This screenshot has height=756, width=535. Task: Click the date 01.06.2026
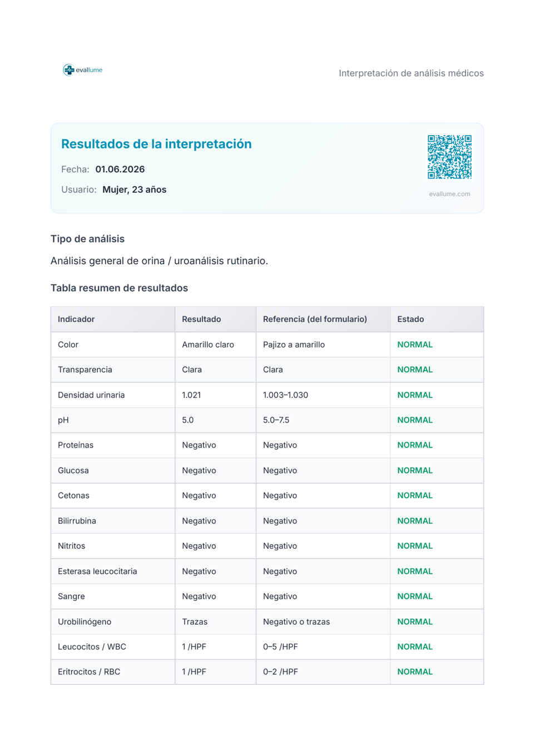click(120, 170)
